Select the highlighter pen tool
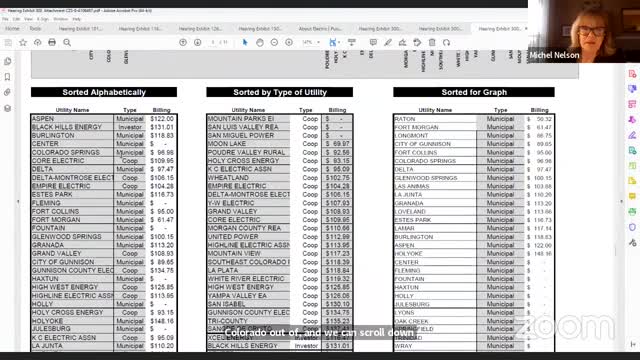 [388, 42]
